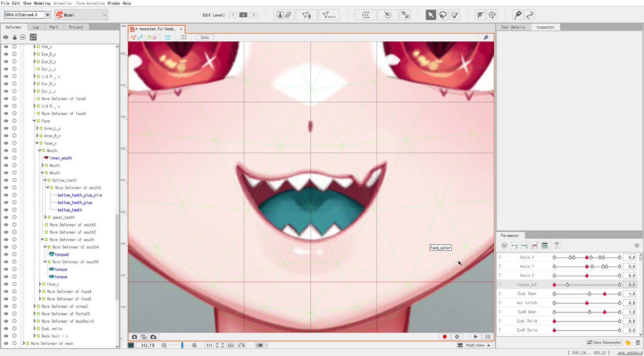644x356 pixels.
Task: Switch to Tool Details tab
Action: point(513,27)
